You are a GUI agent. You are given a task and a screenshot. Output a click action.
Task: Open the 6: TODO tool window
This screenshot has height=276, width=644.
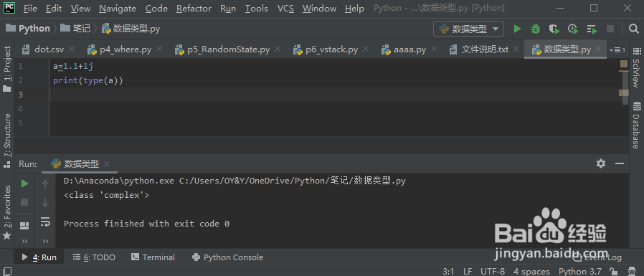(x=94, y=257)
